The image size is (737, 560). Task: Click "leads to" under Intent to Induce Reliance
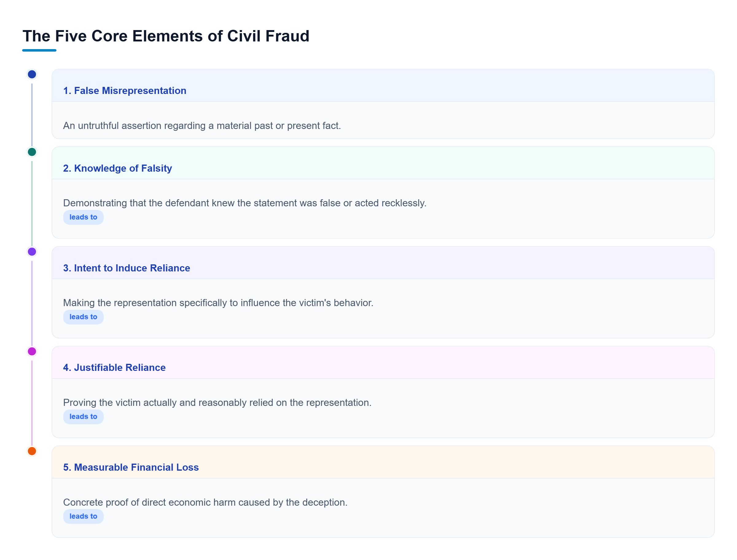pos(83,317)
